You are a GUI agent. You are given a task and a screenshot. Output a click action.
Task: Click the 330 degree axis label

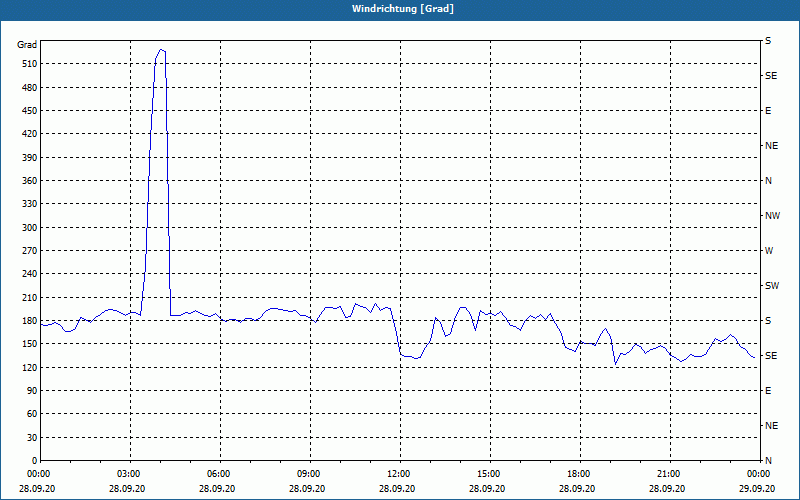click(x=30, y=204)
